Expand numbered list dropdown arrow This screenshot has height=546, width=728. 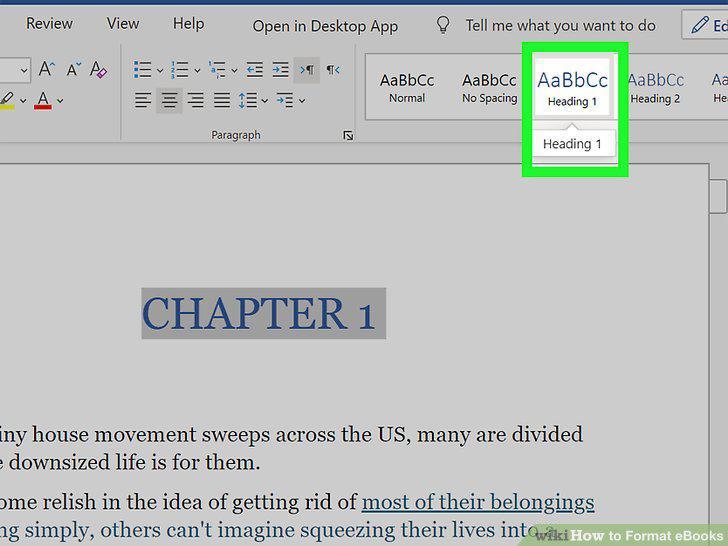tap(197, 71)
